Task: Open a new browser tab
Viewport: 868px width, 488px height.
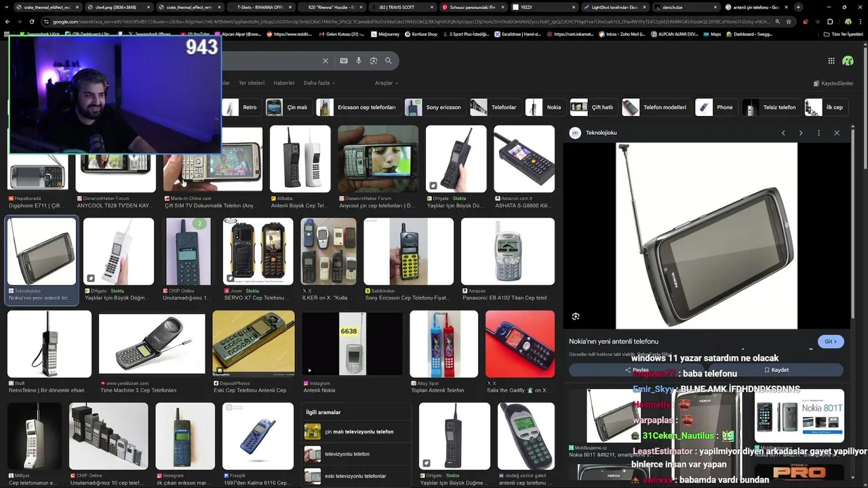Action: tap(798, 7)
